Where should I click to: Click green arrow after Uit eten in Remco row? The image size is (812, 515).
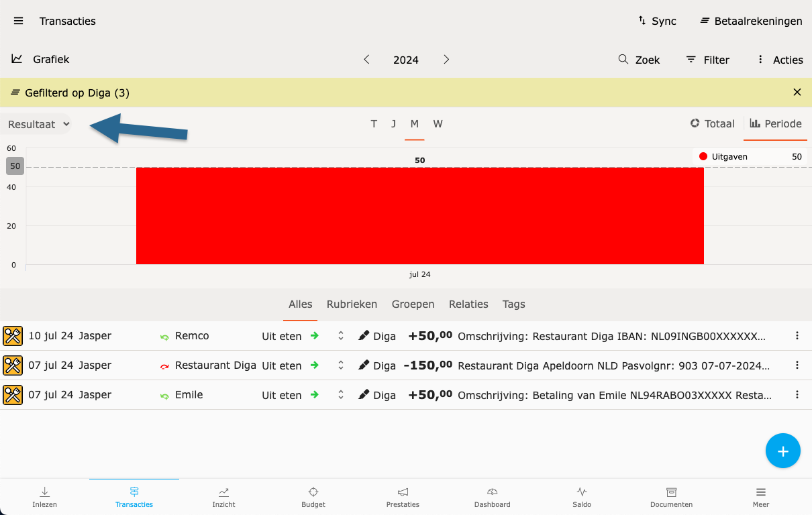[314, 336]
